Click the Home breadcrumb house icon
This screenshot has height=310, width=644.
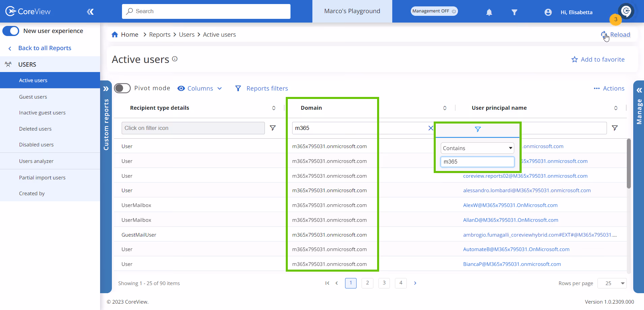pos(115,34)
